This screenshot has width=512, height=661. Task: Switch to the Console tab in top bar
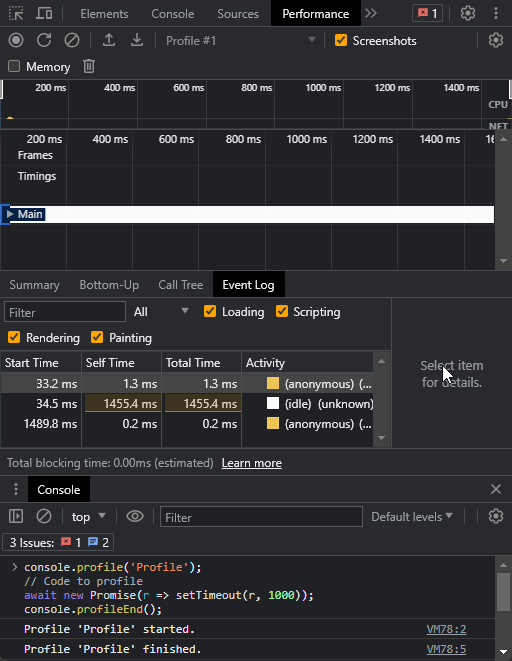[x=173, y=14]
